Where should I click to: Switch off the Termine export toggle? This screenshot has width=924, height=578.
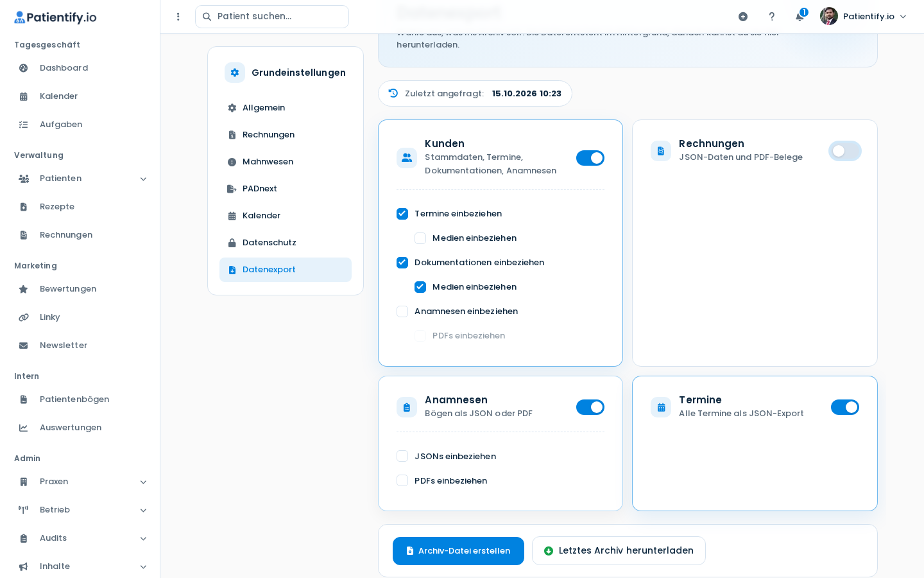pyautogui.click(x=845, y=407)
